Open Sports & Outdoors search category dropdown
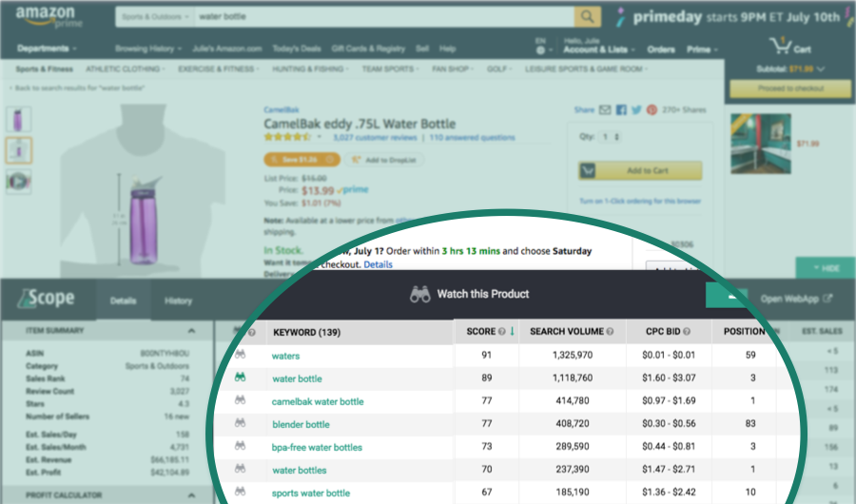The image size is (856, 504). [155, 17]
